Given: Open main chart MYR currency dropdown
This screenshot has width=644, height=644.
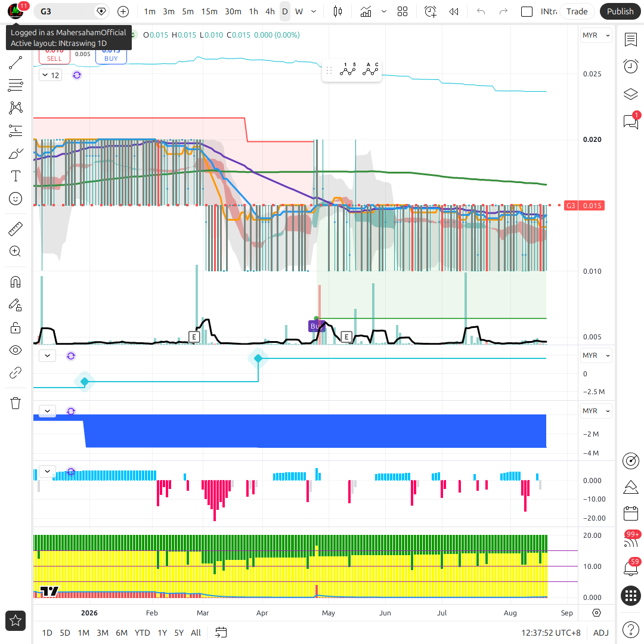Looking at the screenshot, I should 596,35.
